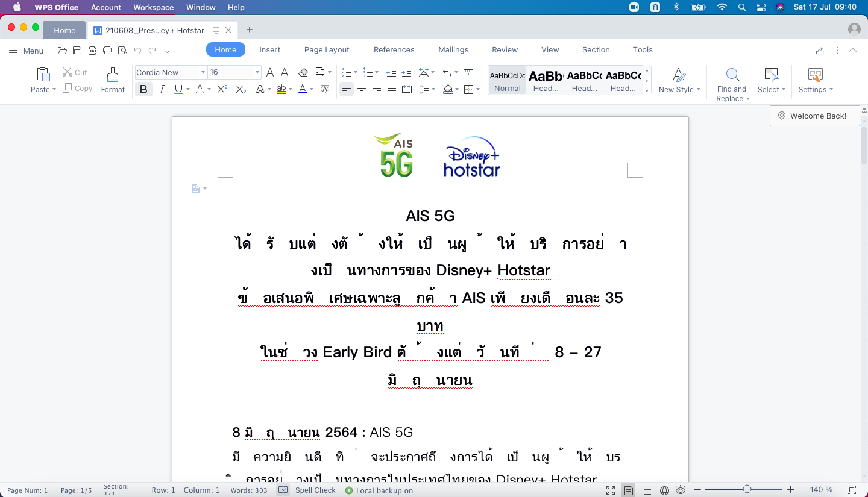Apply superscript formatting

coord(222,89)
